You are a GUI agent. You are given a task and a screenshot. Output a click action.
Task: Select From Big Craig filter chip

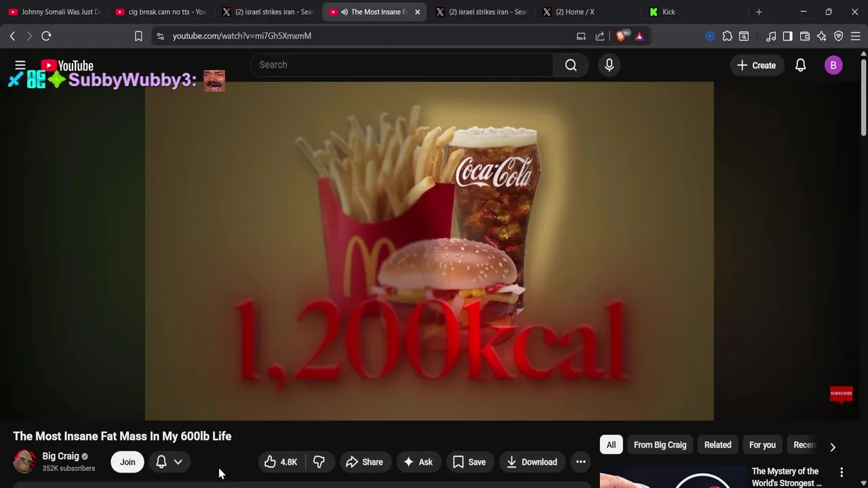(x=660, y=445)
